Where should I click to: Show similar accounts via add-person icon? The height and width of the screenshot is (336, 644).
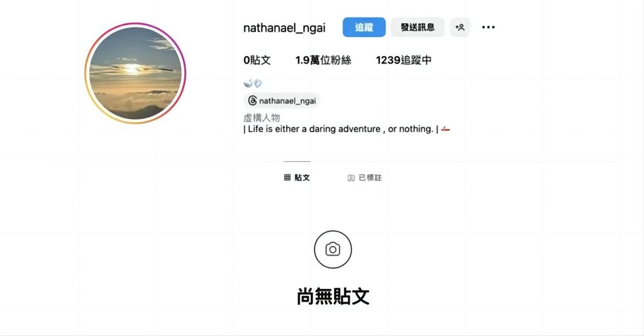(460, 27)
